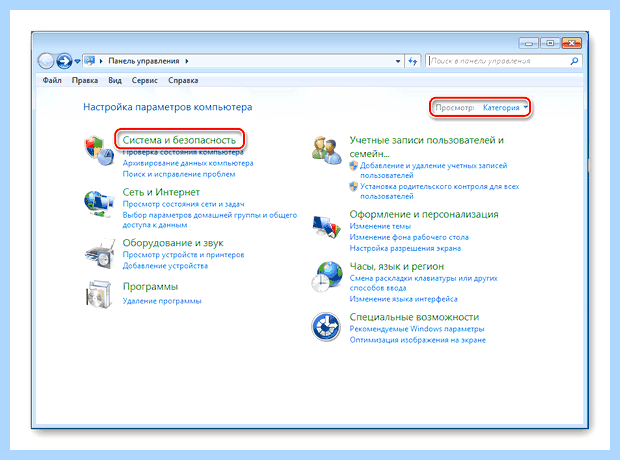The image size is (620, 460).
Task: Click the forward navigation arrow button
Action: [64, 61]
